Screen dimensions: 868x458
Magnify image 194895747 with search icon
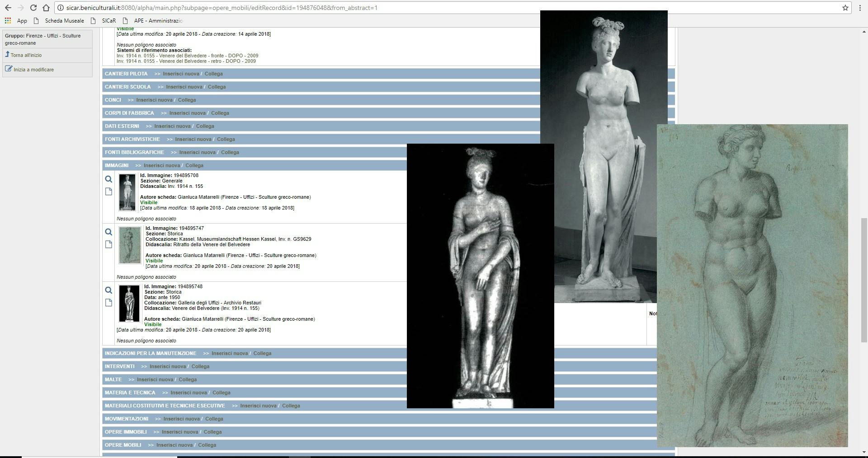pyautogui.click(x=108, y=232)
